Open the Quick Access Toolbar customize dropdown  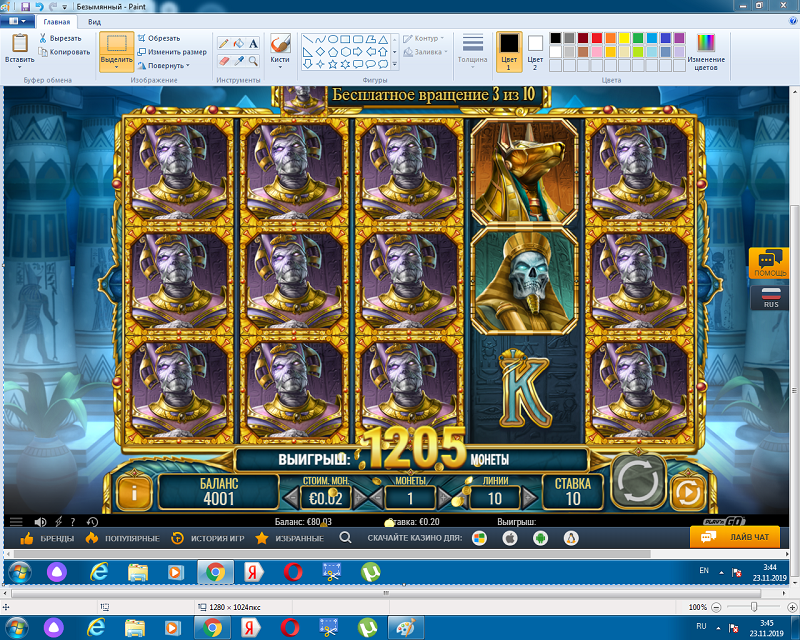pyautogui.click(x=65, y=7)
